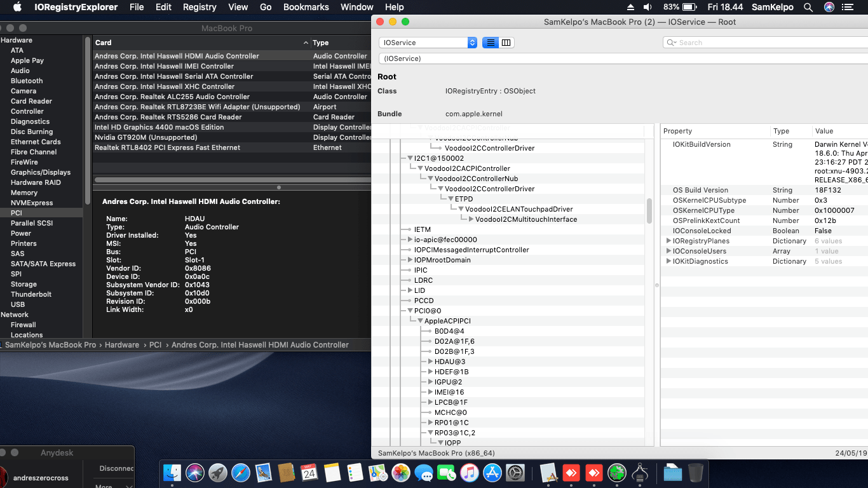
Task: Click the Property column header
Action: coord(715,131)
